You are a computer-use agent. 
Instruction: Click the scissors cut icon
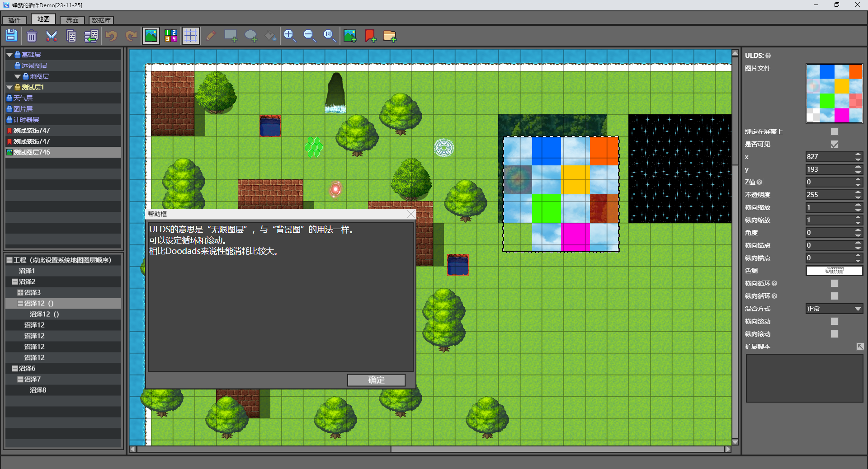[52, 36]
